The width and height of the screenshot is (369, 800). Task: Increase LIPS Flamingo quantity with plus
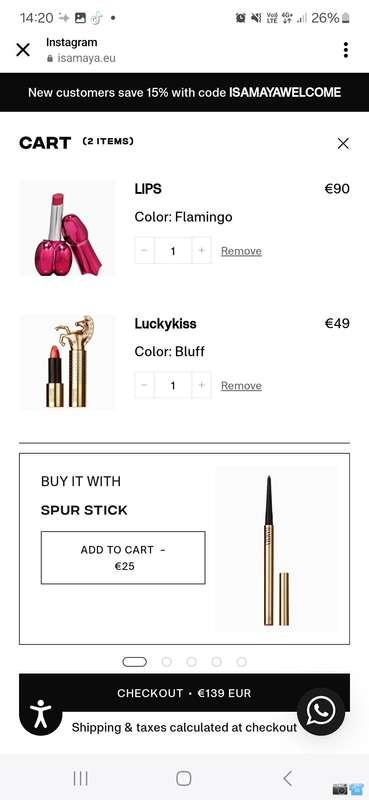[x=202, y=251]
